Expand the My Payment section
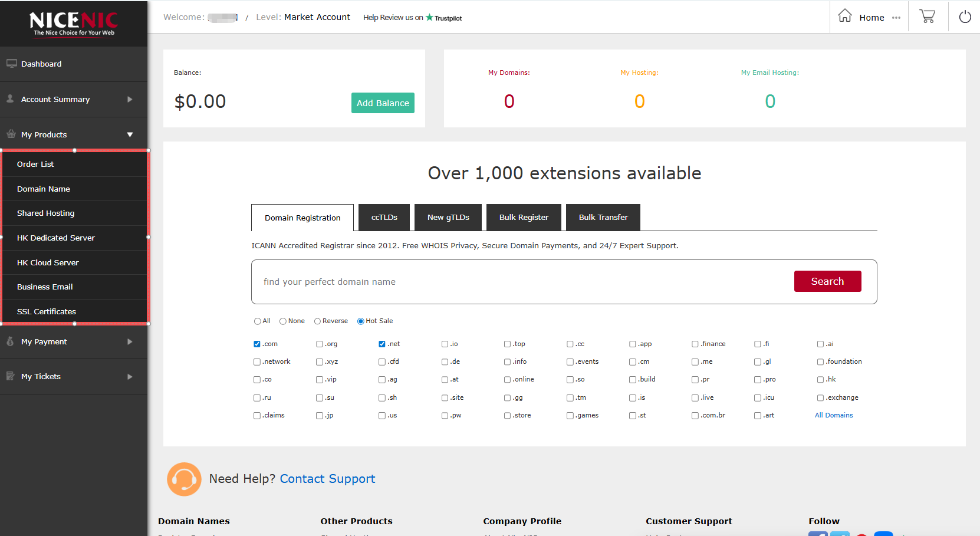The height and width of the screenshot is (536, 980). tap(74, 341)
